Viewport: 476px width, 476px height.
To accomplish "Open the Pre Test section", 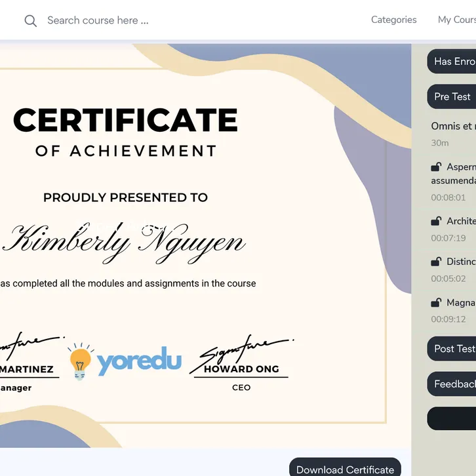I will [452, 96].
